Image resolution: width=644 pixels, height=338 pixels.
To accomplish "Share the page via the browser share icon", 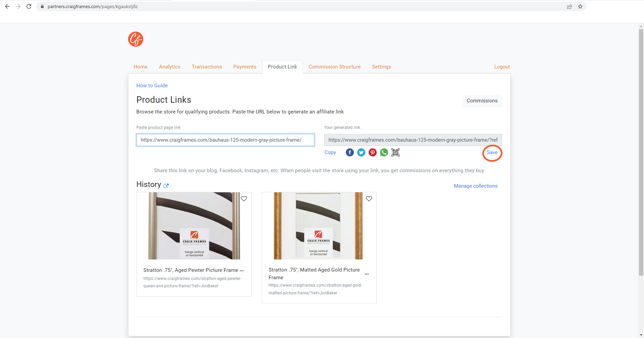I will tap(569, 6).
